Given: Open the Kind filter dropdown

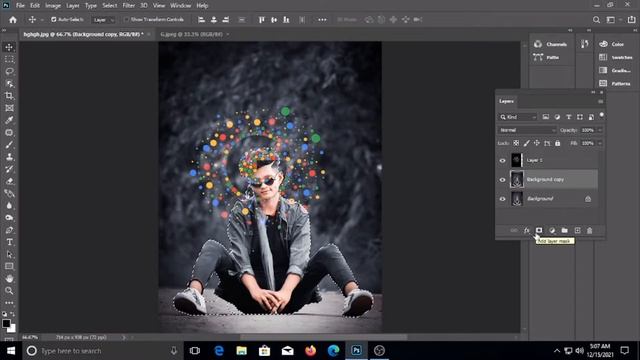Looking at the screenshot, I should (518, 117).
